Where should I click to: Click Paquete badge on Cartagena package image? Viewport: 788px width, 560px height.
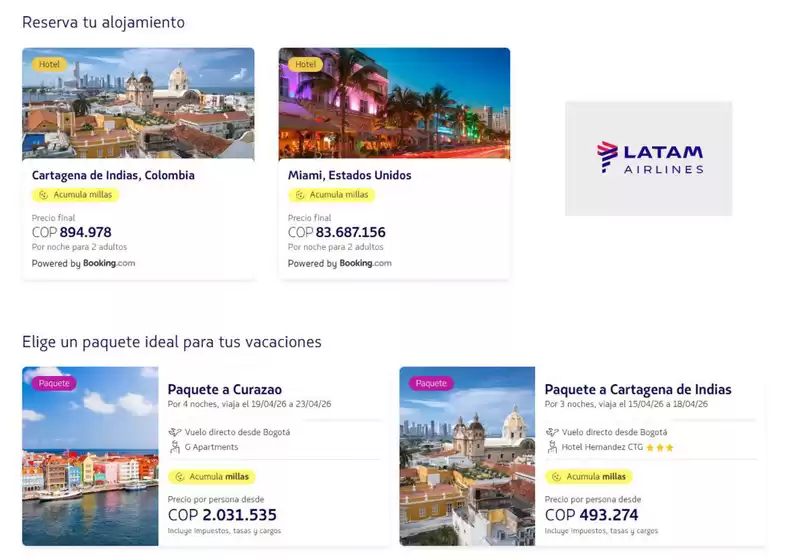point(431,383)
